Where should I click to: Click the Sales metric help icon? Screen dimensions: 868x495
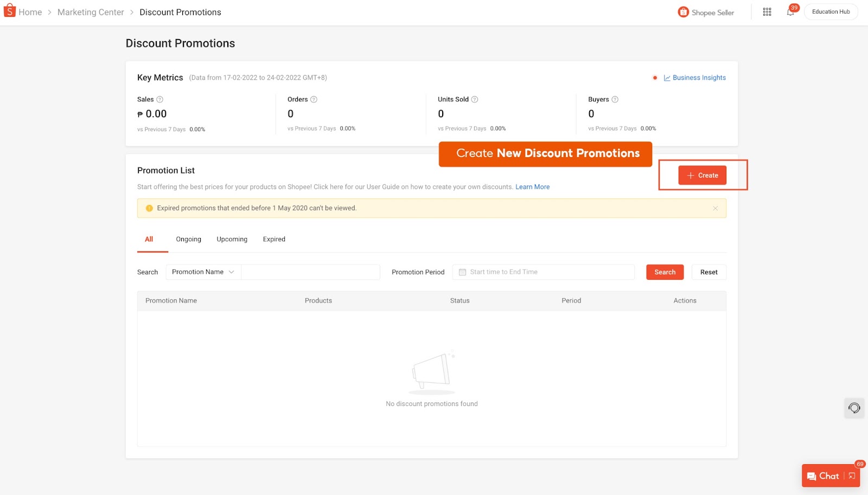[159, 99]
